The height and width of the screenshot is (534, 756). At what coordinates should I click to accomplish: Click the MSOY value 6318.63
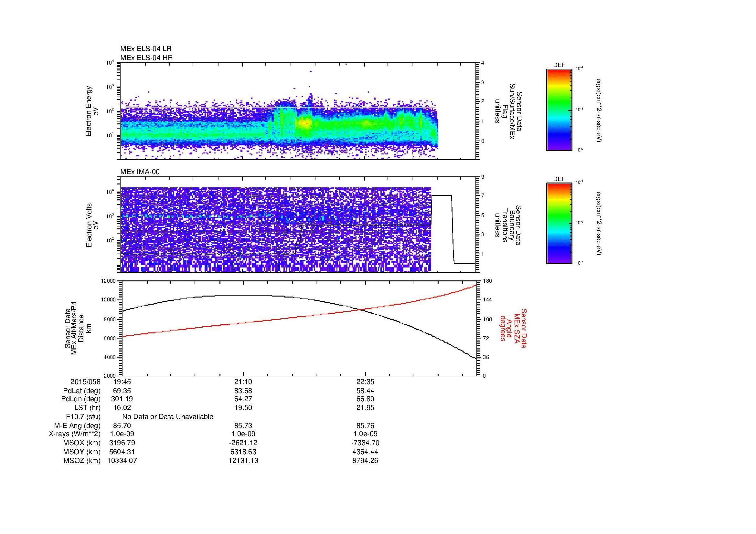pyautogui.click(x=243, y=452)
